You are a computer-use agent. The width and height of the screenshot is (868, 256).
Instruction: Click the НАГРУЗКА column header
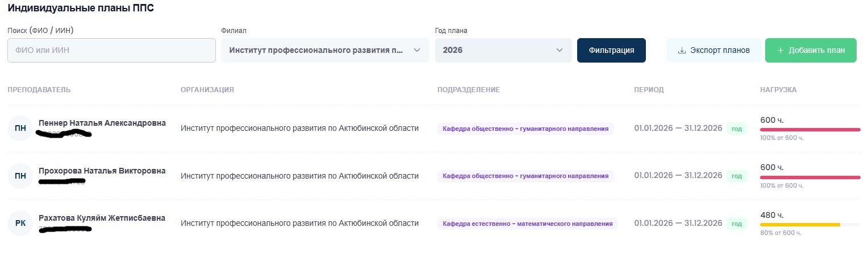778,90
